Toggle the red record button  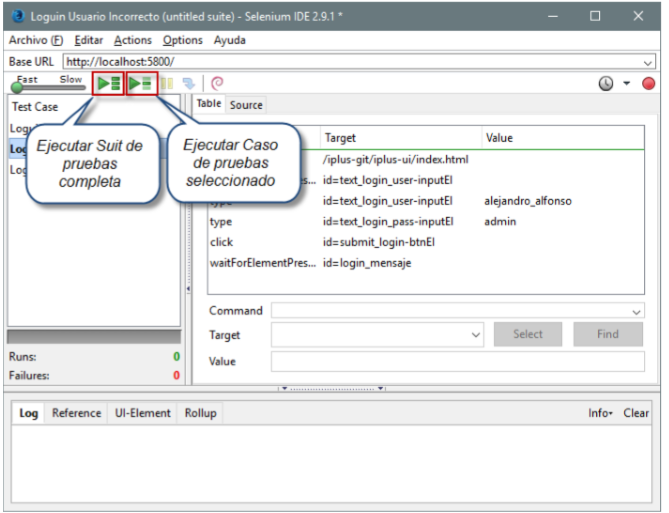coord(648,83)
